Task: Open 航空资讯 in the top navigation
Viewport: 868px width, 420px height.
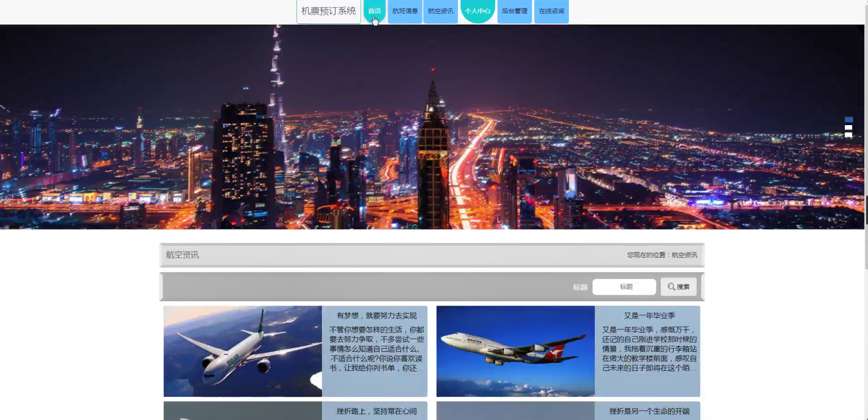Action: coord(440,11)
